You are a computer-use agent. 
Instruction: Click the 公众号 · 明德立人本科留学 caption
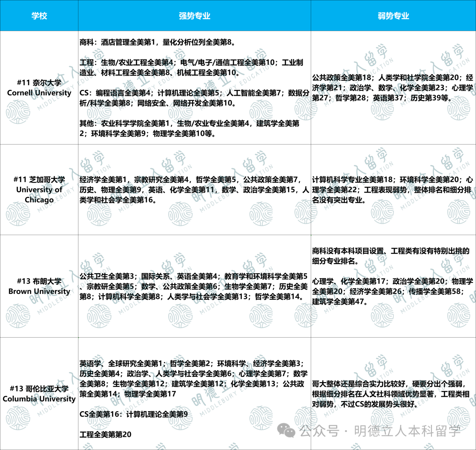point(380,431)
